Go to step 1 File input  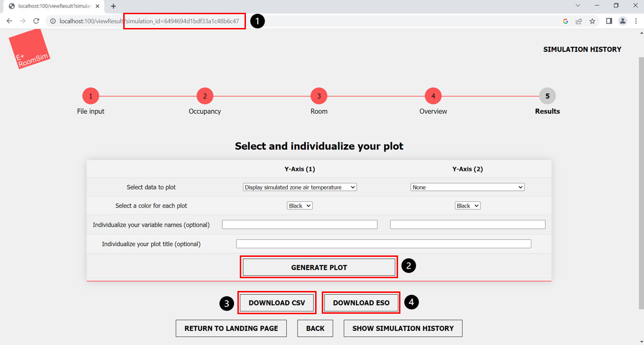point(91,96)
